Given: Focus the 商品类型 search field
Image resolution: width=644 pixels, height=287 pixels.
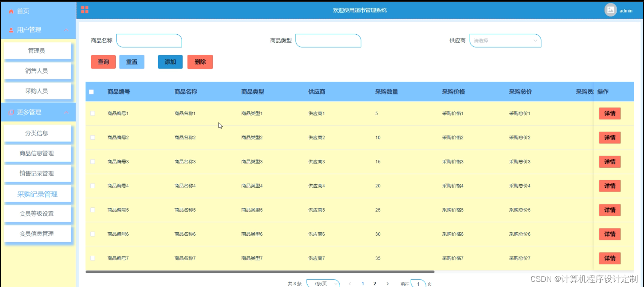Looking at the screenshot, I should point(328,41).
